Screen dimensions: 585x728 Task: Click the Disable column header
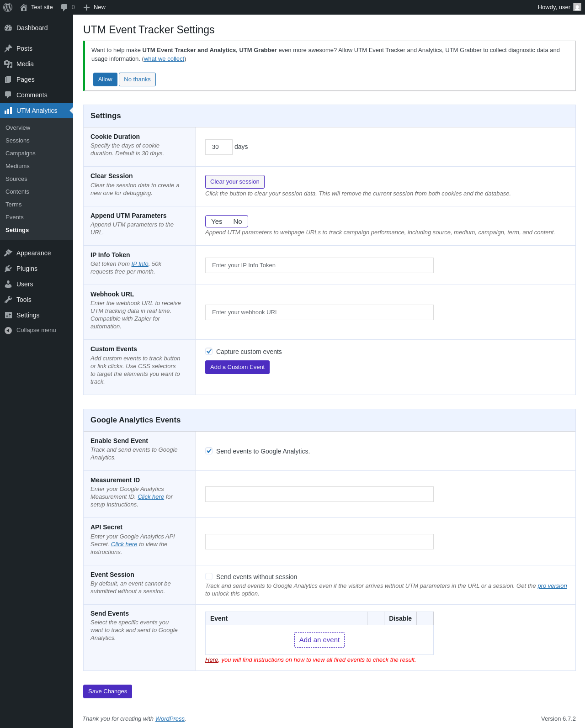400,618
